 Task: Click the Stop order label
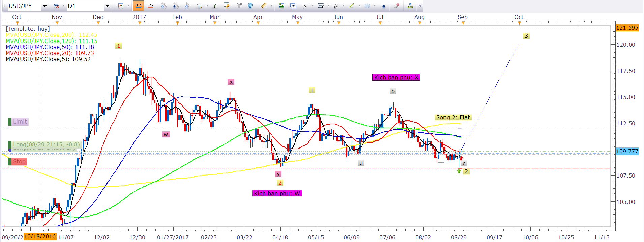point(19,162)
